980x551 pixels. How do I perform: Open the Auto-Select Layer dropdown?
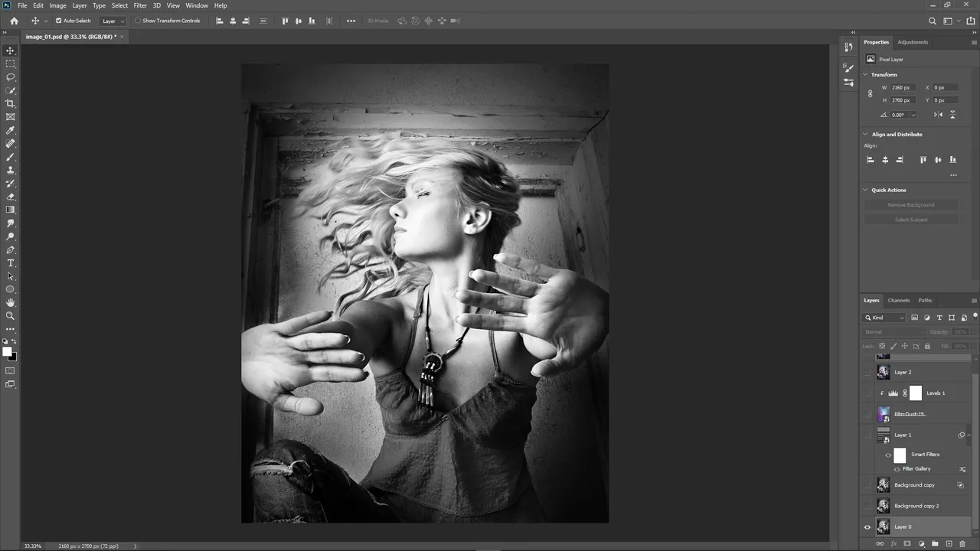[113, 21]
